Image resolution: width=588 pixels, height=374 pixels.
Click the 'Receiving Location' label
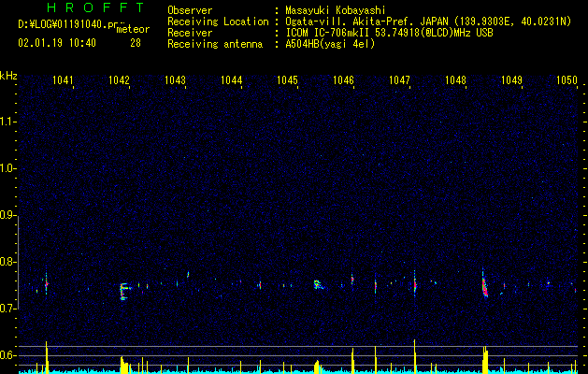(218, 22)
